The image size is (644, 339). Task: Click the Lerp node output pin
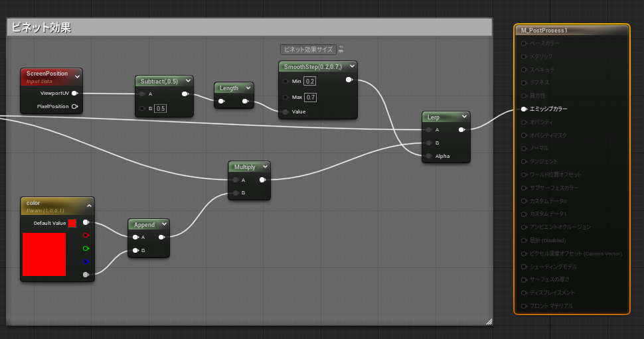[461, 129]
